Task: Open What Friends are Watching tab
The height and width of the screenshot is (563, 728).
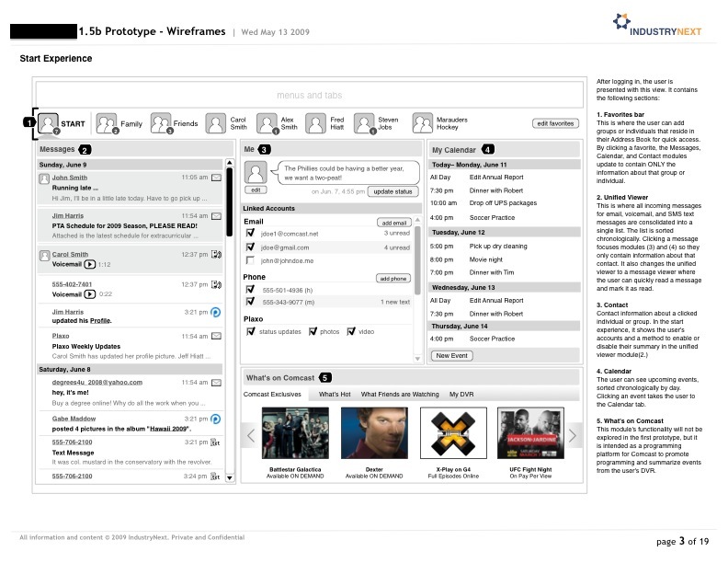Action: (400, 395)
